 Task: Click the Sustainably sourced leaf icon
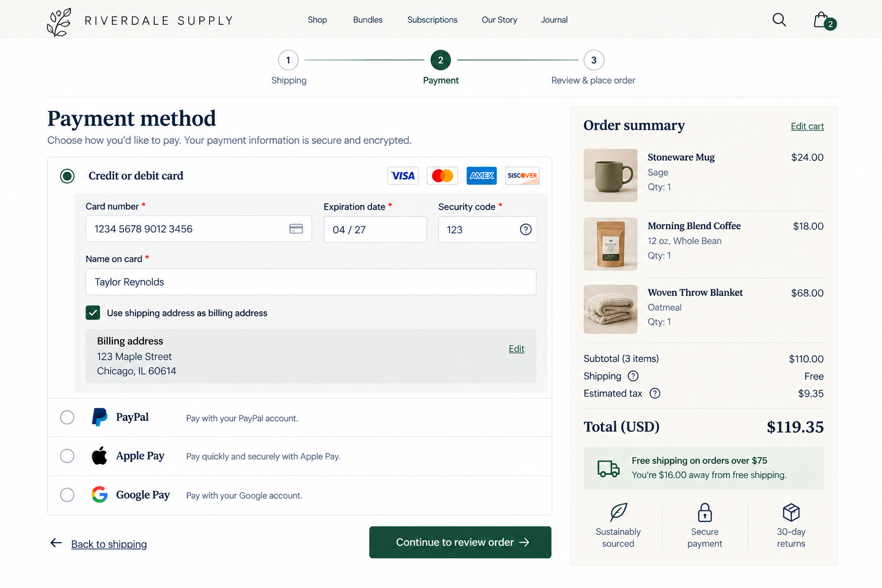618,512
